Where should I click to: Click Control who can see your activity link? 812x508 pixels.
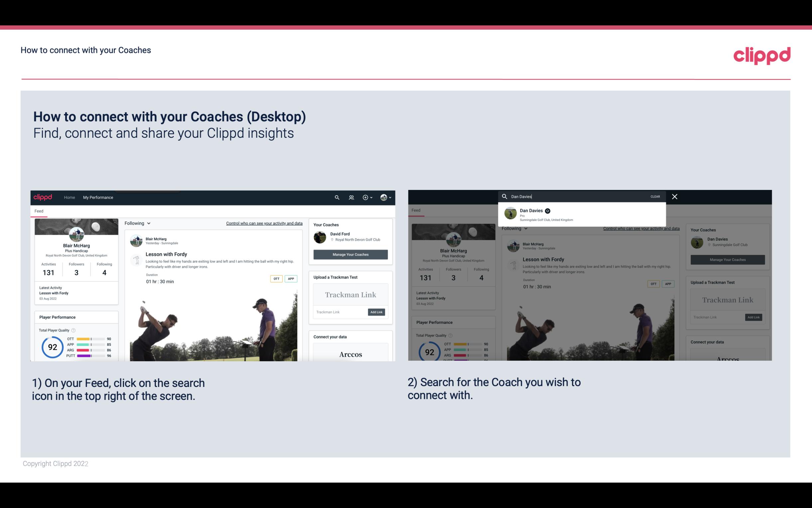point(264,223)
